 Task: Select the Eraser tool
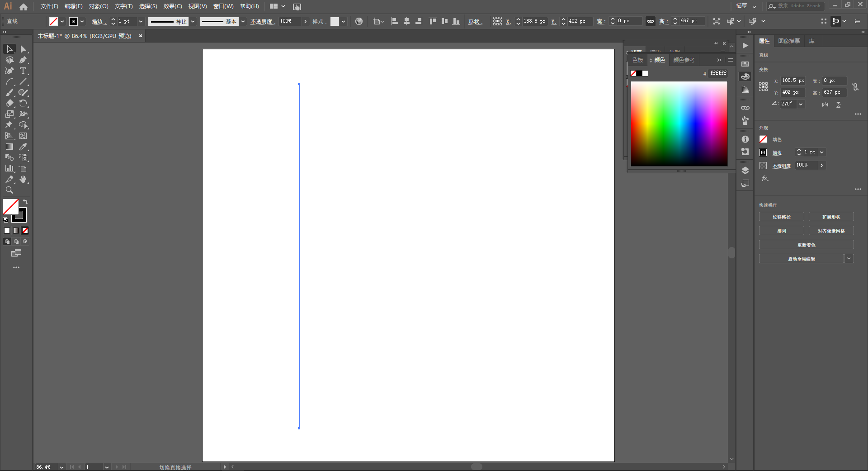click(9, 104)
